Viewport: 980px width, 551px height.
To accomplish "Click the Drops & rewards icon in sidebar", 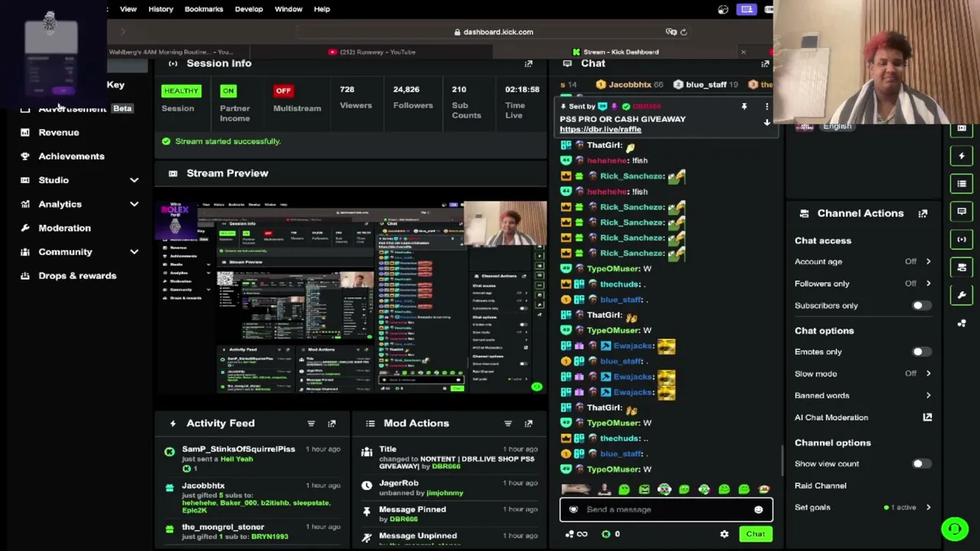I will (25, 275).
